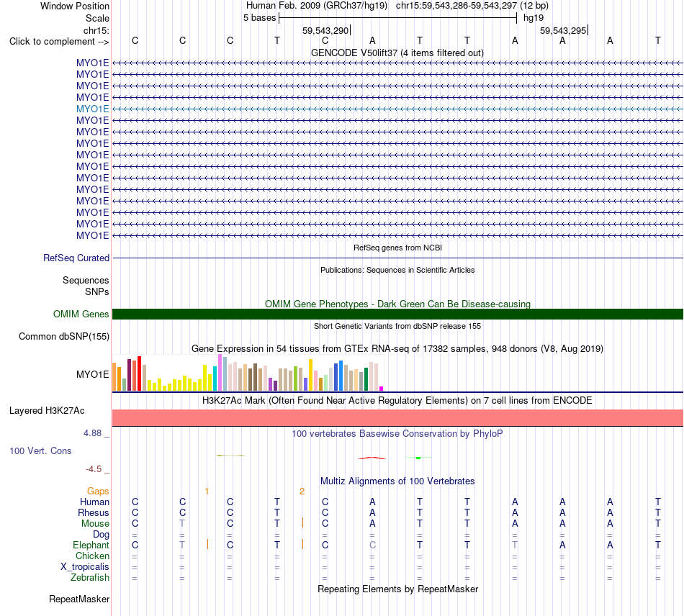Click the orange gap number 2

(302, 492)
